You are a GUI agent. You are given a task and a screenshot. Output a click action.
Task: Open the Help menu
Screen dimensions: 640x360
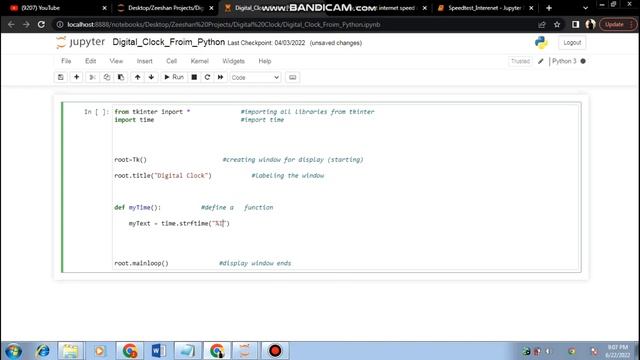coord(265,61)
